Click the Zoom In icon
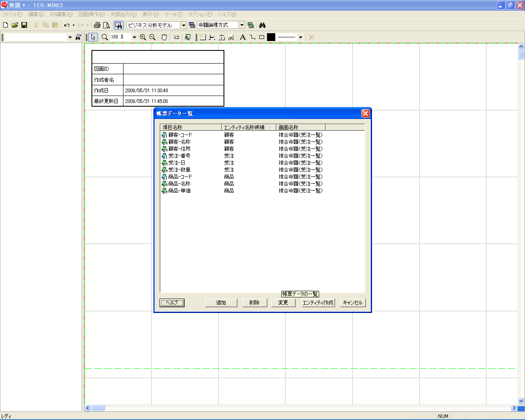 click(143, 37)
